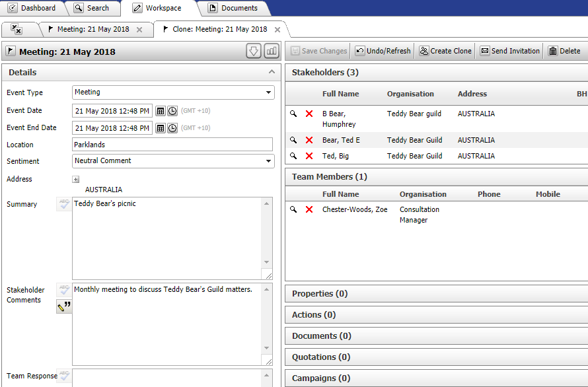The image size is (588, 387).
Task: Remove stakeholder Ted, Big
Action: [309, 156]
